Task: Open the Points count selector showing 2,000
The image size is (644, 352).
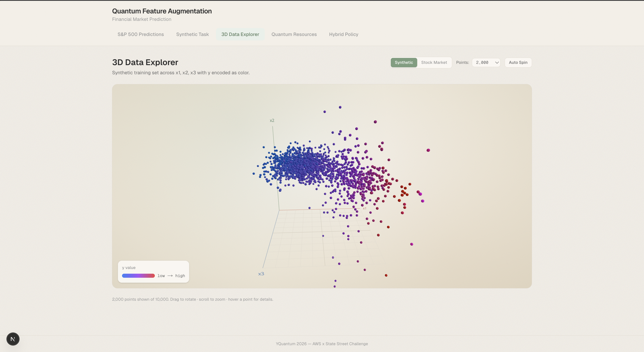Action: click(486, 62)
